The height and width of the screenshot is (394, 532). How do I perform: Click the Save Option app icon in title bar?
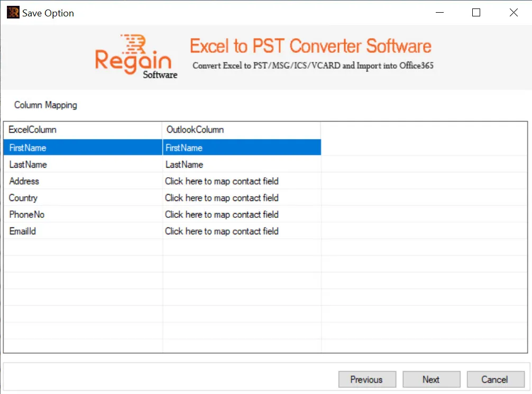click(13, 13)
